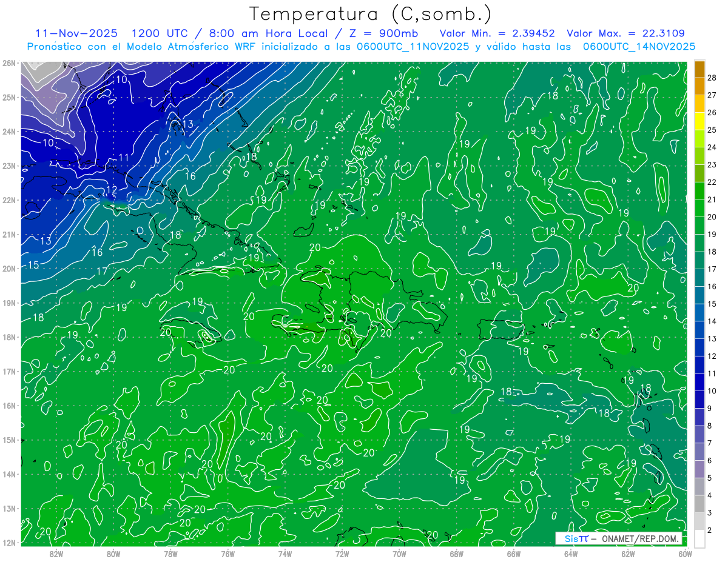Click the color scale label "8"

click(710, 426)
